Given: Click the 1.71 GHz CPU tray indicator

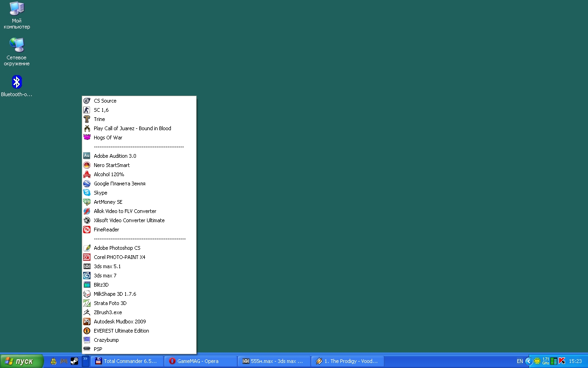Looking at the screenshot, I should click(x=545, y=361).
